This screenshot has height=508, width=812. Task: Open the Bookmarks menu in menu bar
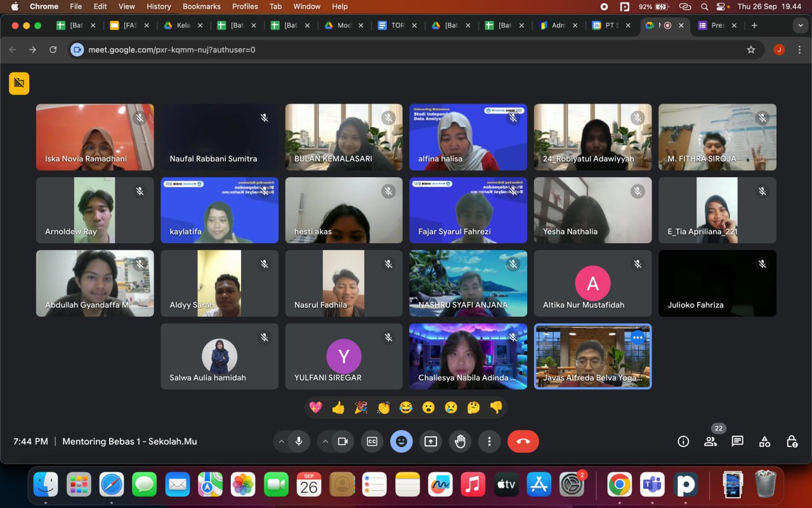[x=202, y=6]
